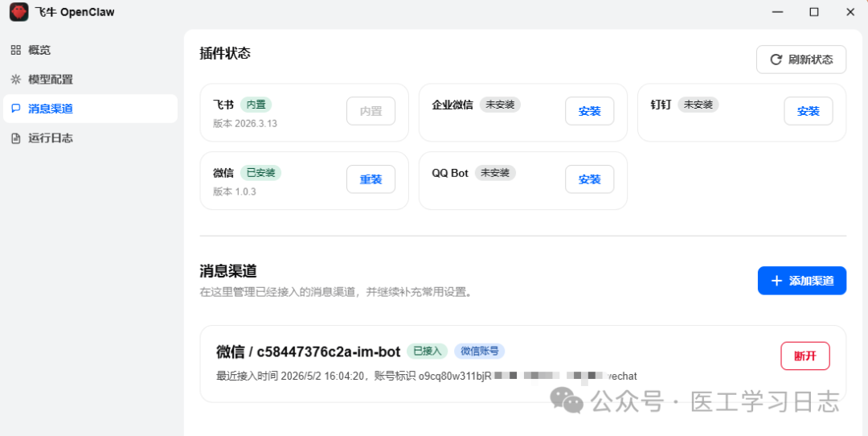Click the 微信 plugin name in 插件状态

[x=223, y=173]
